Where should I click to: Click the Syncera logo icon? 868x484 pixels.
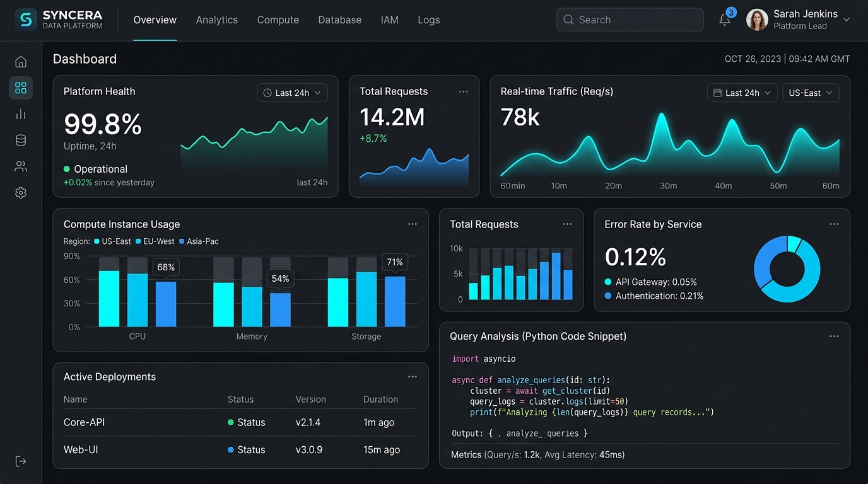coord(25,20)
